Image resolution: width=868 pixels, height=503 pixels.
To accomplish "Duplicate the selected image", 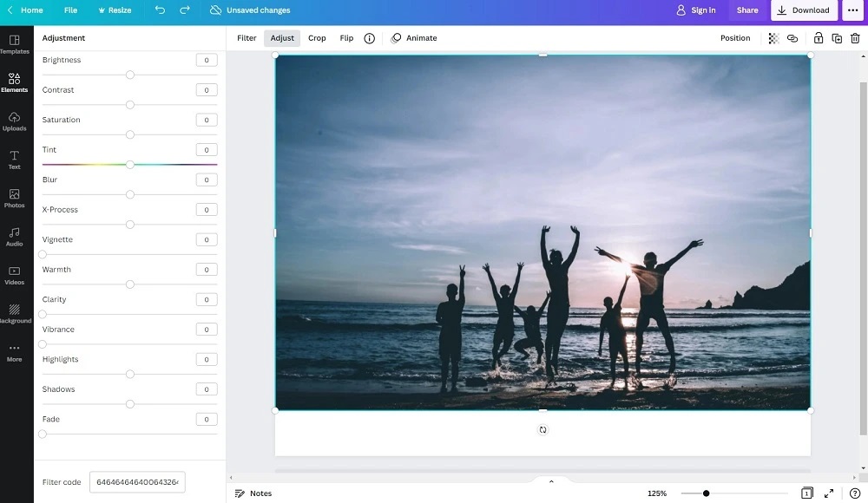I will pyautogui.click(x=837, y=38).
